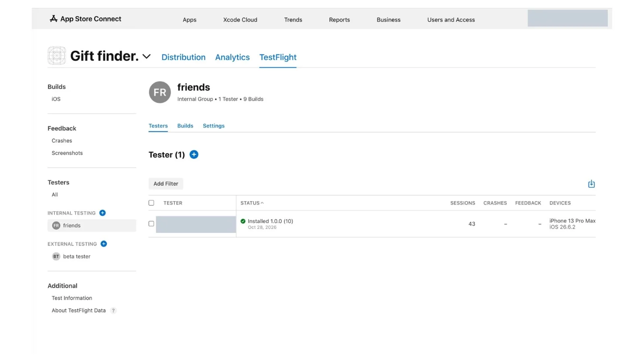Click the redacted account menu area
Image resolution: width=644 pixels, height=362 pixels.
568,18
